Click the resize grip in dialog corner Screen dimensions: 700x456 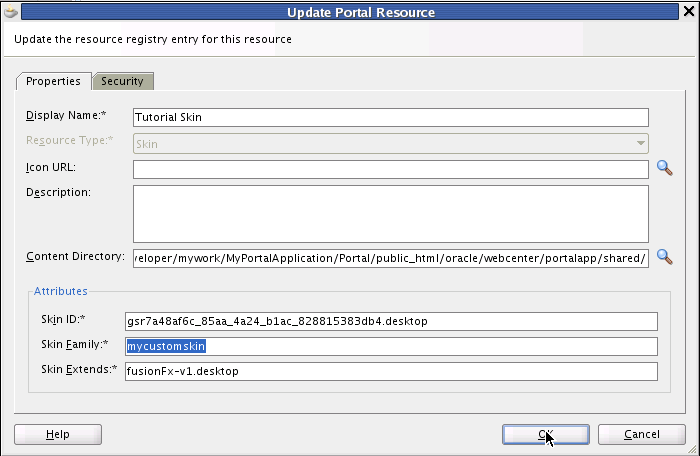pyautogui.click(x=692, y=450)
